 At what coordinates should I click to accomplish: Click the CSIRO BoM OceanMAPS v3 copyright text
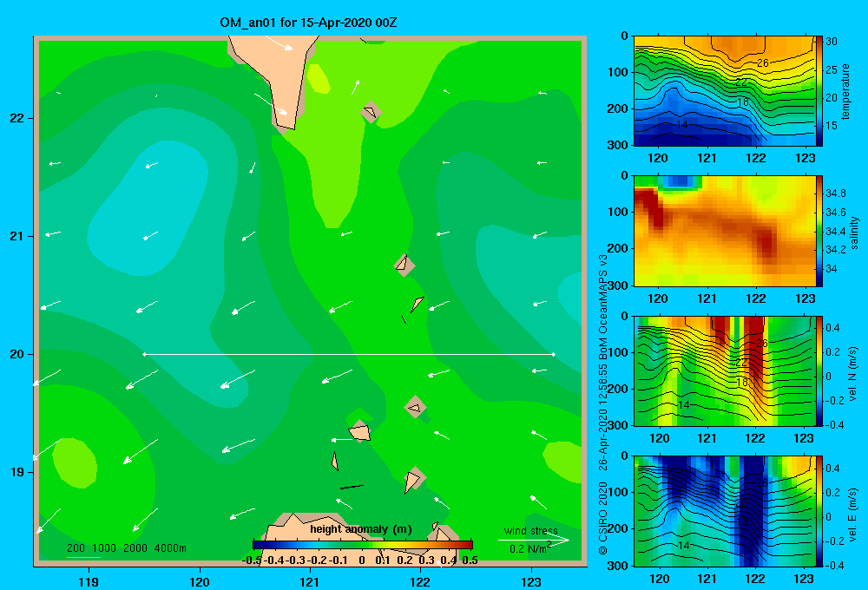click(x=603, y=404)
